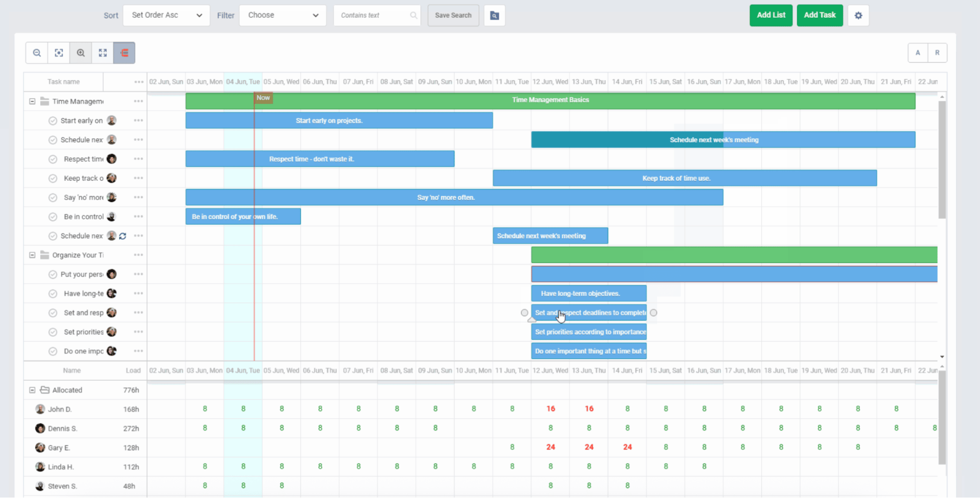Open fullscreen view via the expand arrows icon
Image resolution: width=980 pixels, height=498 pixels.
pyautogui.click(x=102, y=52)
